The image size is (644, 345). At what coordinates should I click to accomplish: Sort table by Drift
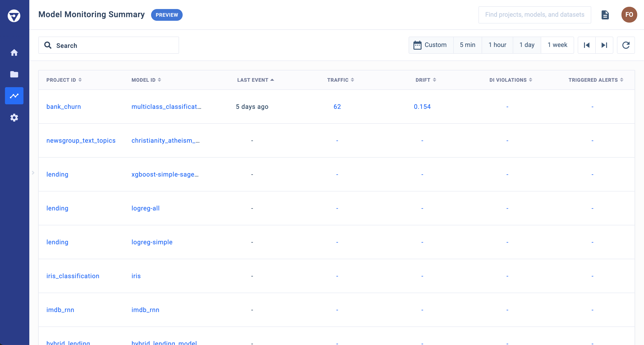426,80
